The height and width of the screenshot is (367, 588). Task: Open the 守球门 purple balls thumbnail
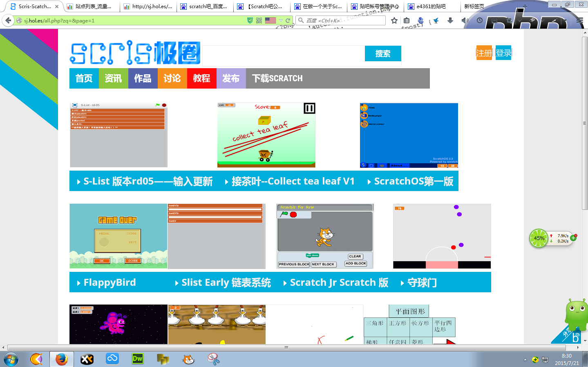[x=442, y=236]
